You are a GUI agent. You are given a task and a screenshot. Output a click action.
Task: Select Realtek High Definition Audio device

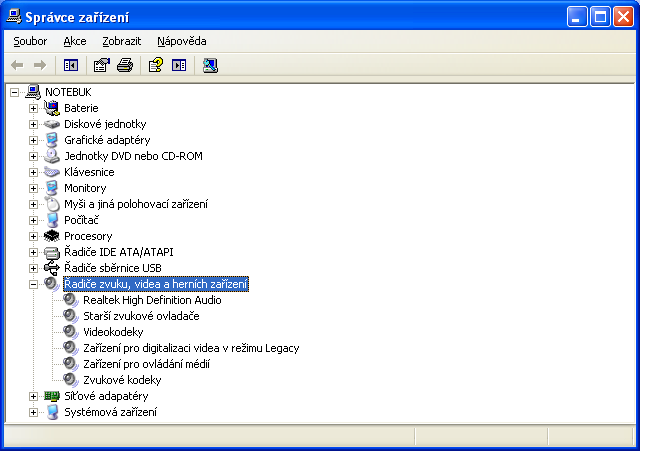(x=152, y=300)
